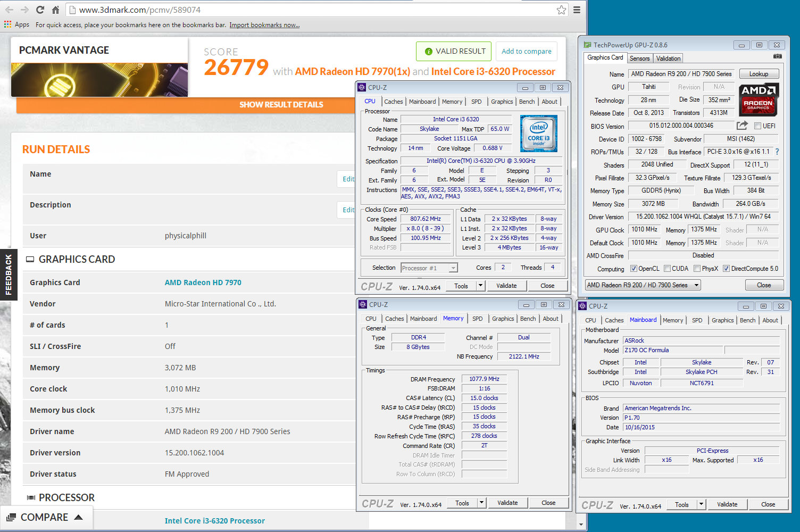The width and height of the screenshot is (800, 532).
Task: Click the browser reload icon
Action: click(x=40, y=10)
